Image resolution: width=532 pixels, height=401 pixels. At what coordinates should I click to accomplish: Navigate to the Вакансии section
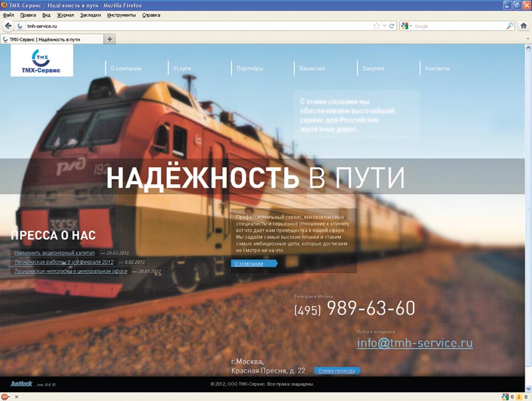pos(312,68)
